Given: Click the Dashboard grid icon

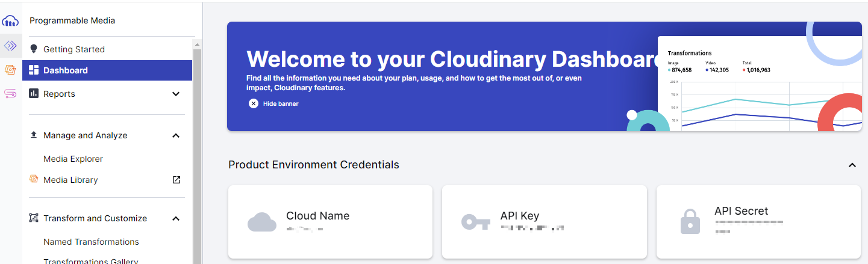Looking at the screenshot, I should tap(34, 70).
